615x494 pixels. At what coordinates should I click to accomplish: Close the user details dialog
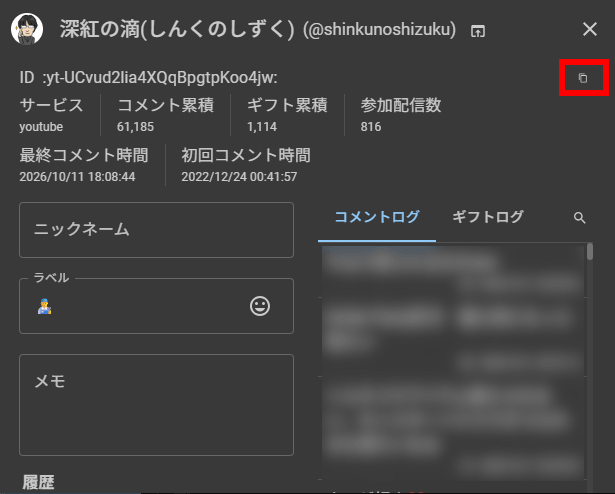pos(590,29)
